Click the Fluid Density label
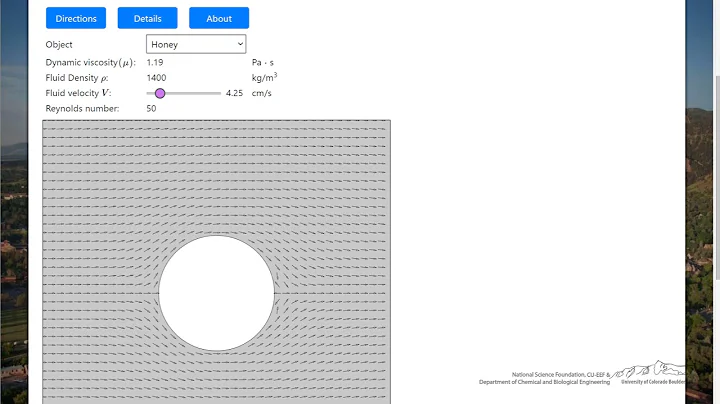This screenshot has height=404, width=720. tap(77, 78)
